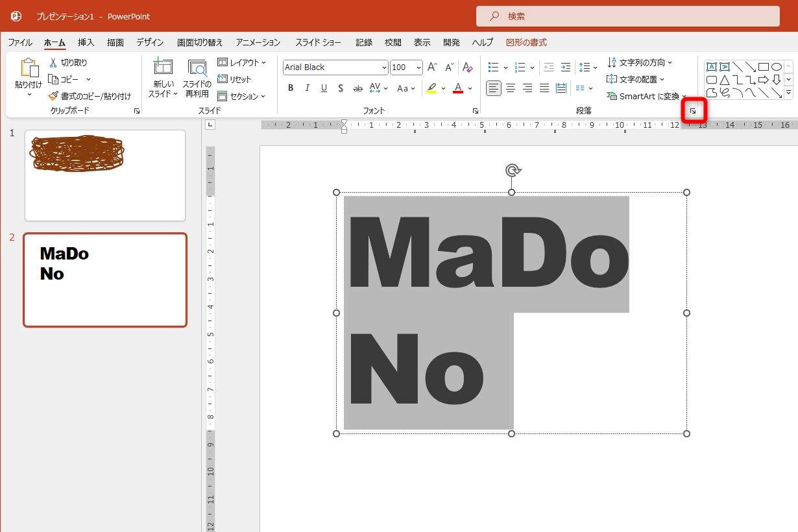
Task: Select slide 1 thumbnail with brown scribble
Action: (105, 175)
